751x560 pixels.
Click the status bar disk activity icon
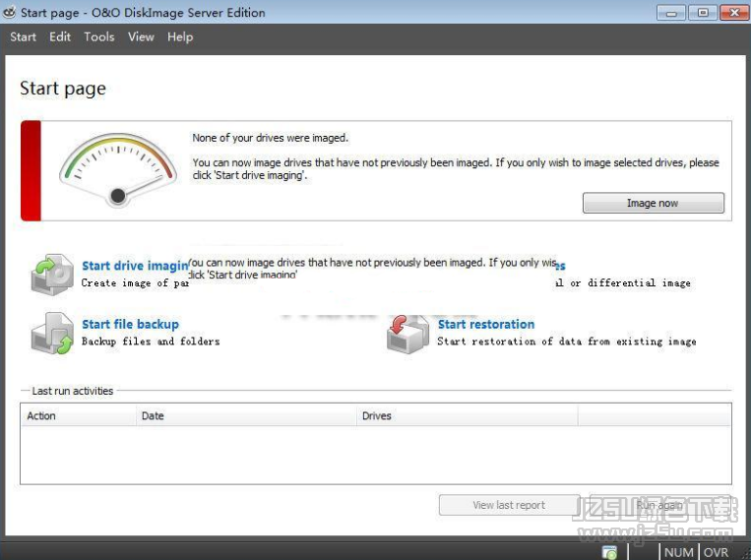point(609,552)
